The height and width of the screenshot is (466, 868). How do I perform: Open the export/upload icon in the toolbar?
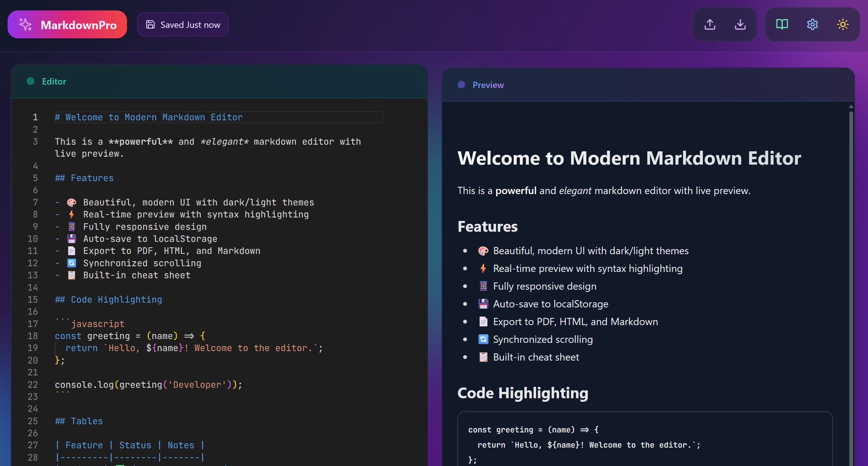click(x=710, y=24)
